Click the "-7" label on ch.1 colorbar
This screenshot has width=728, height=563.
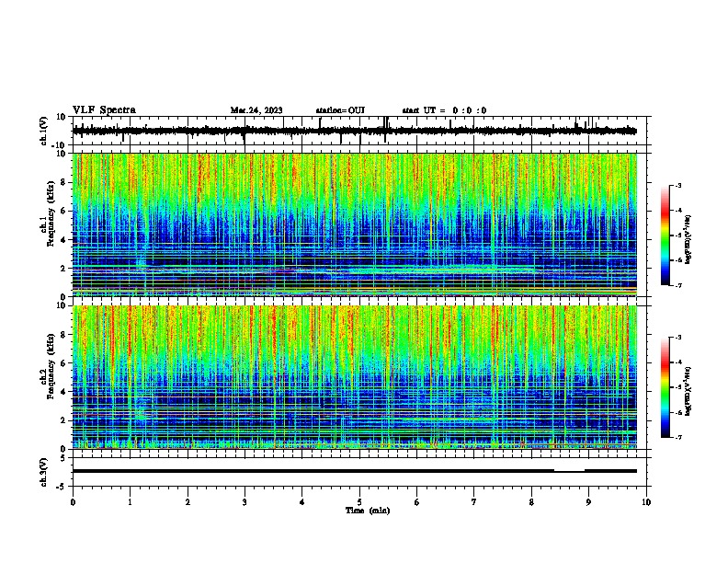click(x=677, y=285)
